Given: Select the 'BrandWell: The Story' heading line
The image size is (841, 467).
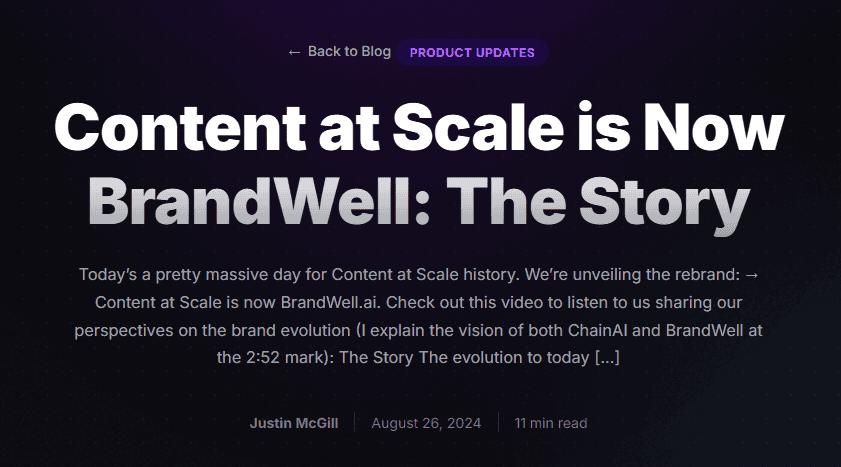Looking at the screenshot, I should [419, 202].
